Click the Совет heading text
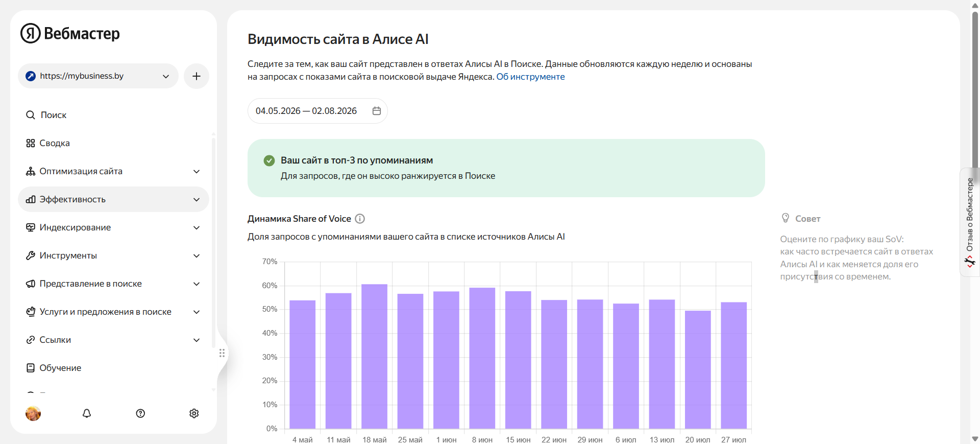Screen dimensions: 980x444 tap(808, 219)
